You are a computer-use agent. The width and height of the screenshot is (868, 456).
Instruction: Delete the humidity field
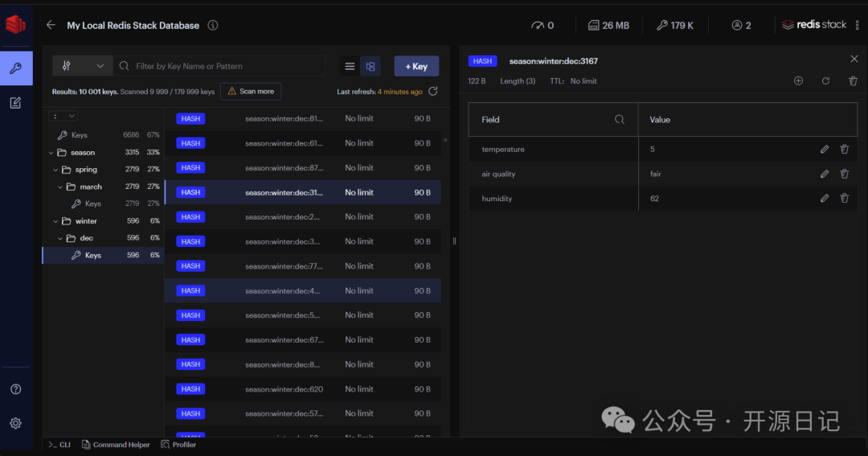click(x=844, y=199)
